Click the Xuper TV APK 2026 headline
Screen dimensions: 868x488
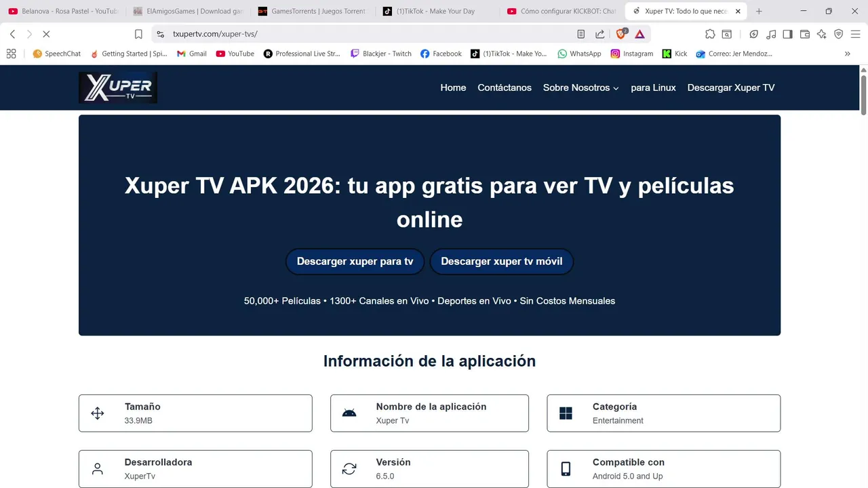pyautogui.click(x=429, y=202)
